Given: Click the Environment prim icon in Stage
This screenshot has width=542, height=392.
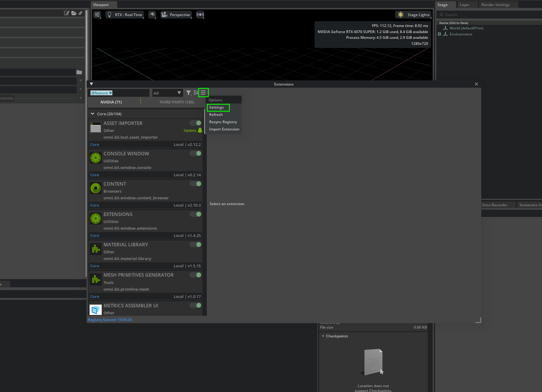Looking at the screenshot, I should click(x=445, y=34).
